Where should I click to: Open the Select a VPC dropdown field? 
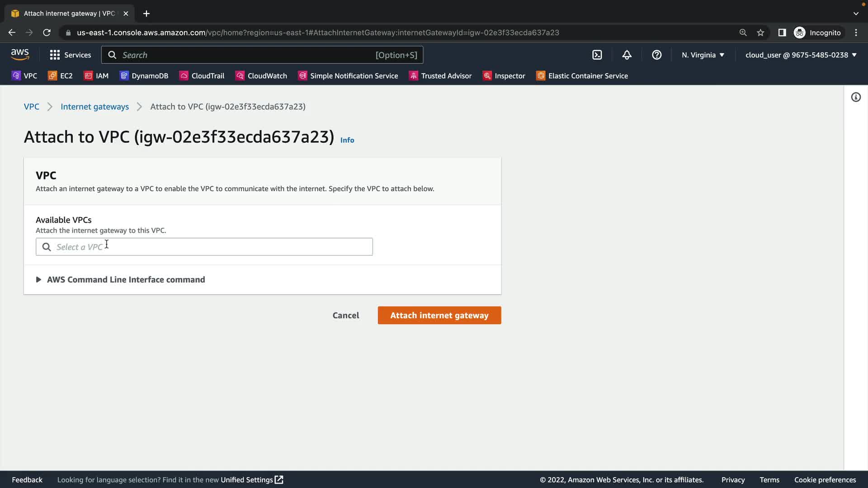pyautogui.click(x=204, y=247)
